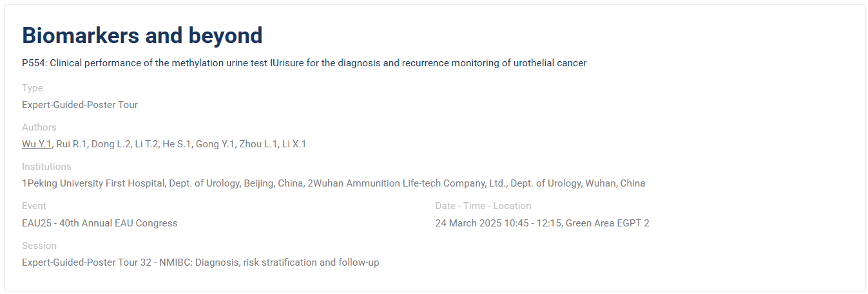The height and width of the screenshot is (294, 868).
Task: Click the Peking University First Hospital institution
Action: 162,183
